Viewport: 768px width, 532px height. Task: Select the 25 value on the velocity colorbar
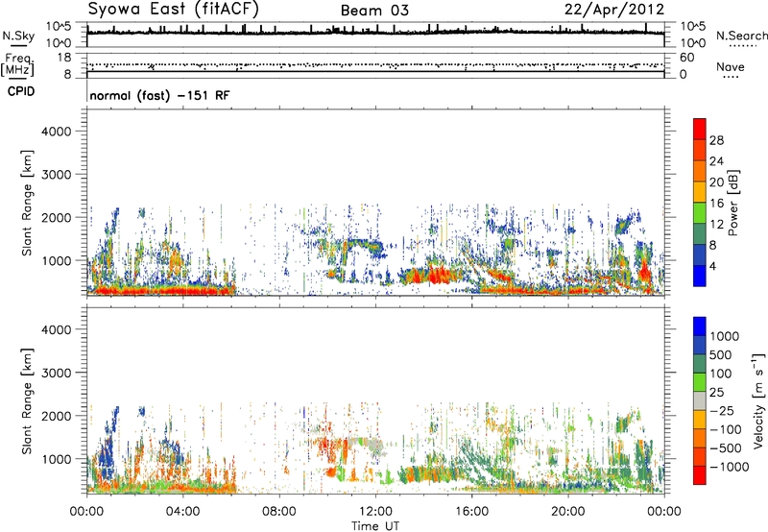pos(716,392)
